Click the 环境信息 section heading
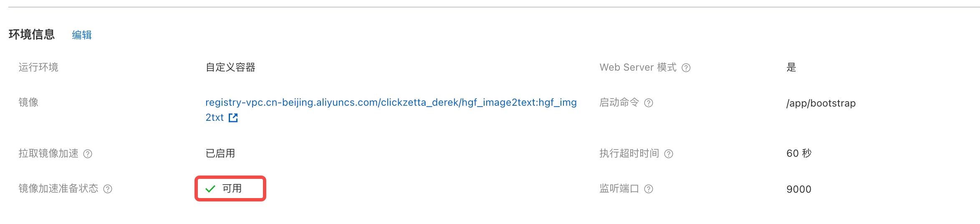This screenshot has height=224, width=980. coord(32,34)
